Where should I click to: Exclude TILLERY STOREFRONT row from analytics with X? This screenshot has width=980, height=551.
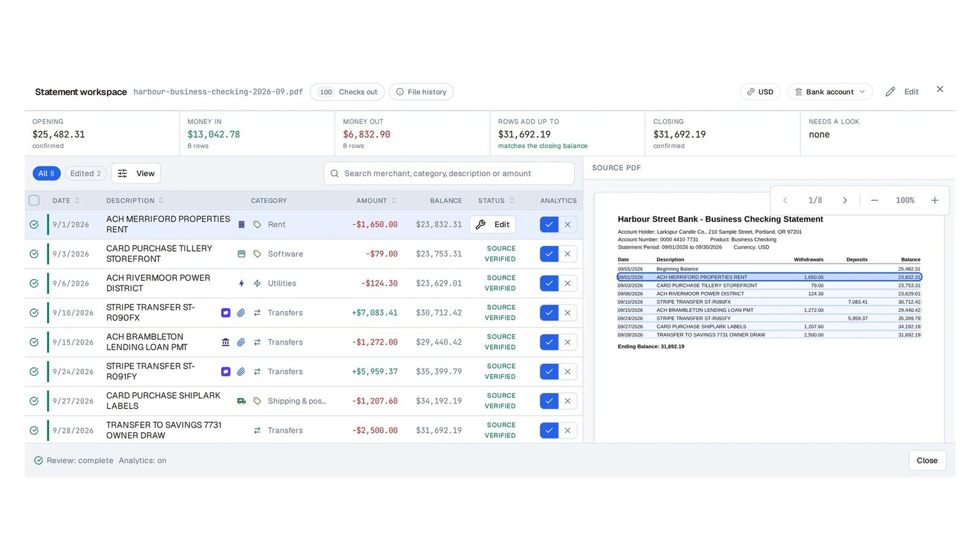click(x=568, y=254)
